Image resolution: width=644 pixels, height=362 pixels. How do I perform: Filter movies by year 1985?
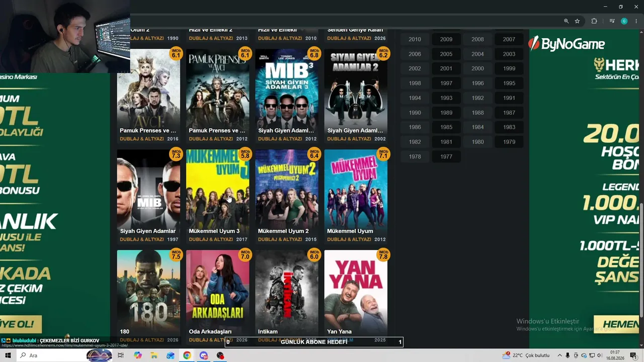[x=446, y=127]
